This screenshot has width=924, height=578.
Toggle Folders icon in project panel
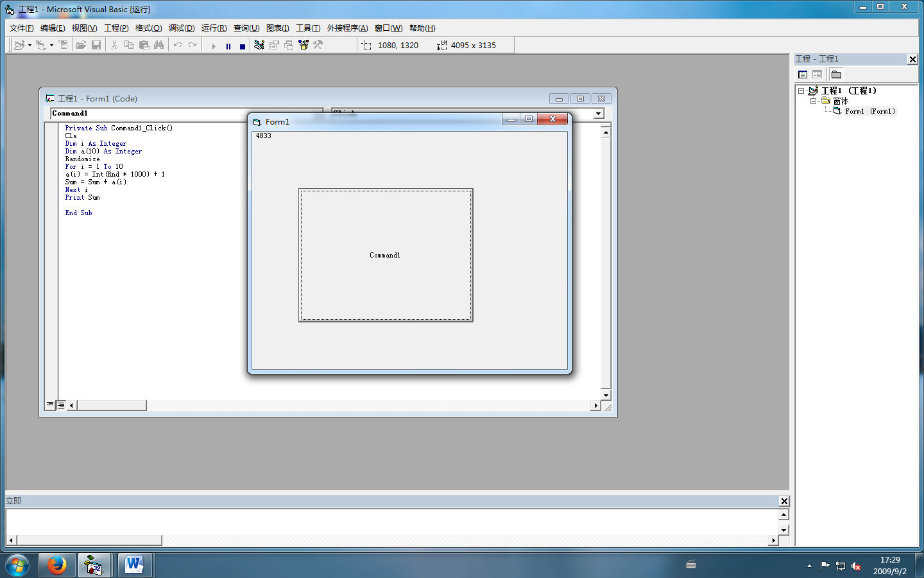point(836,74)
